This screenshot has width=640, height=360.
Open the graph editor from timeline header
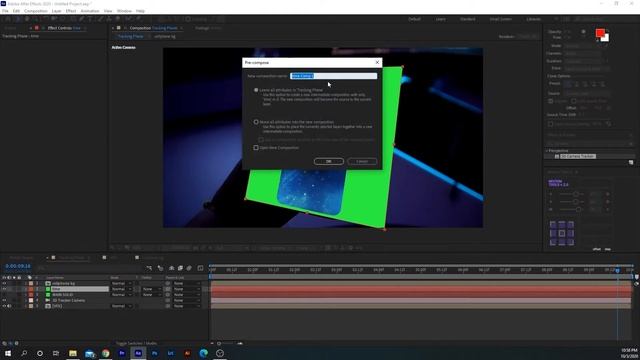(200, 268)
